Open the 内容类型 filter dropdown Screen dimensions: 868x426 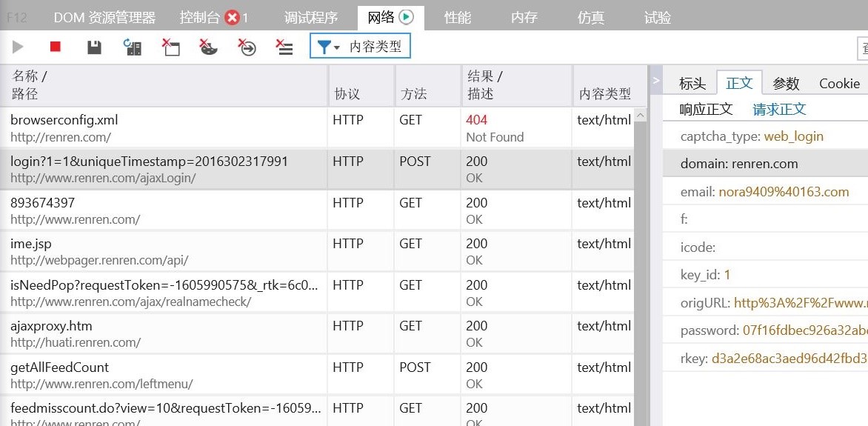coord(360,47)
